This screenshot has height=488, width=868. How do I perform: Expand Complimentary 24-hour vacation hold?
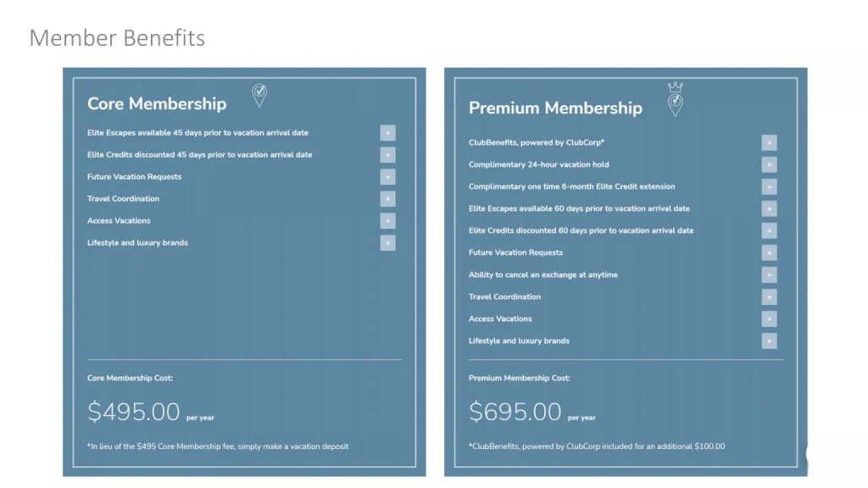pyautogui.click(x=769, y=165)
